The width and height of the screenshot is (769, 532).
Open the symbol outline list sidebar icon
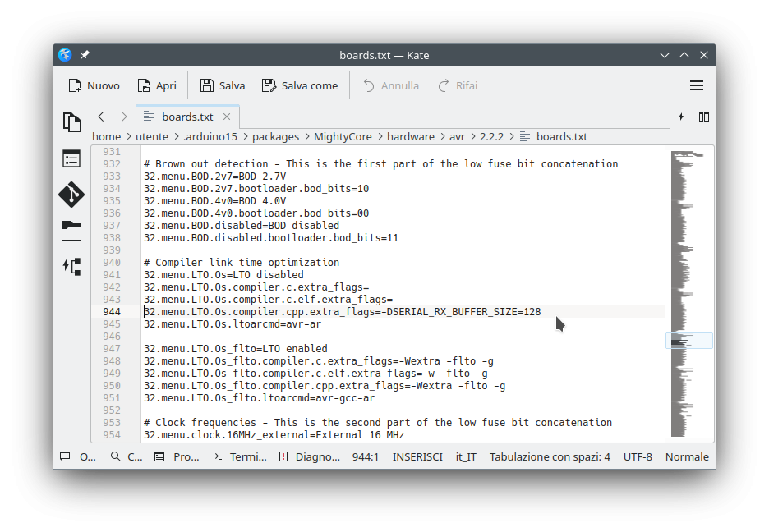tap(71, 158)
